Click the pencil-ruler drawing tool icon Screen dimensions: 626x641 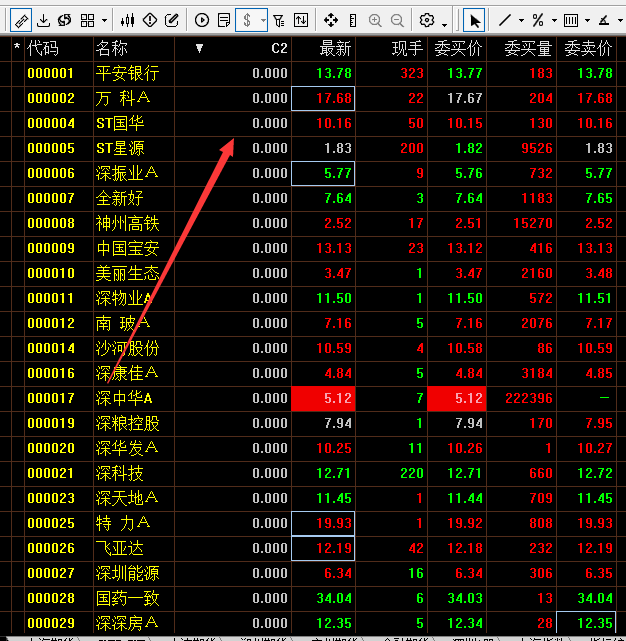tap(21, 20)
